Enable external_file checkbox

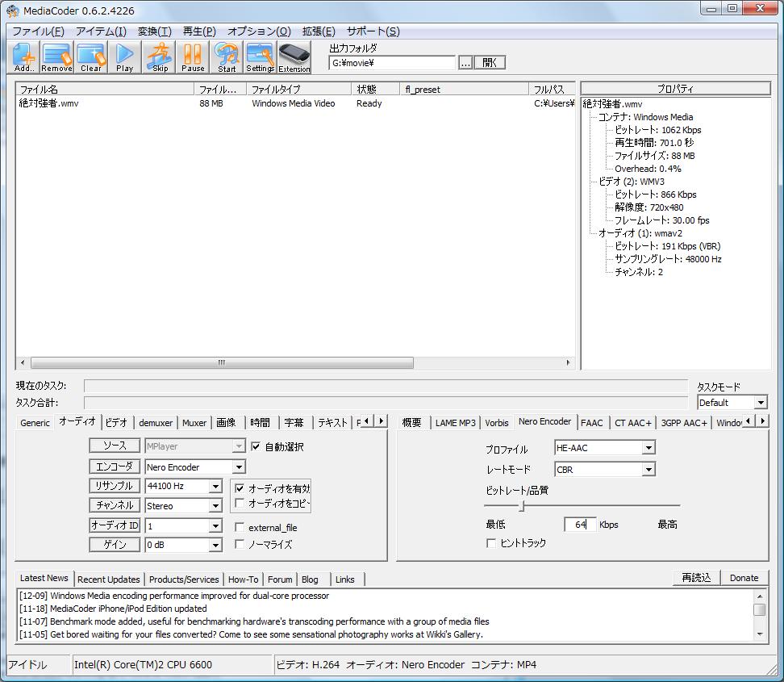tap(240, 527)
